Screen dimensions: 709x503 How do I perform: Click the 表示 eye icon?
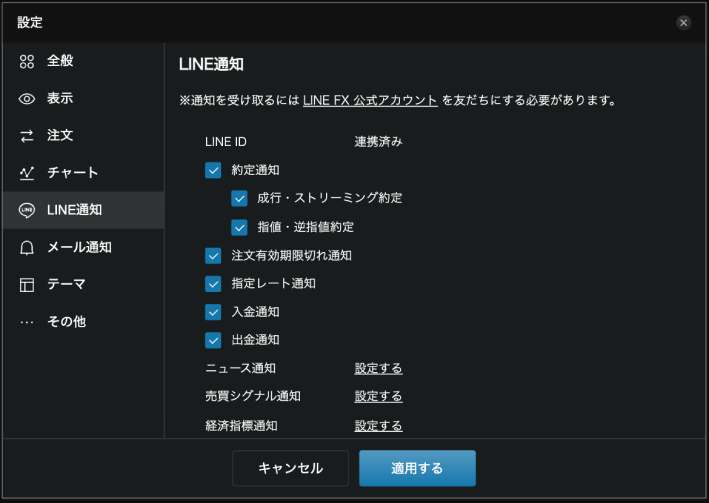[x=27, y=99]
